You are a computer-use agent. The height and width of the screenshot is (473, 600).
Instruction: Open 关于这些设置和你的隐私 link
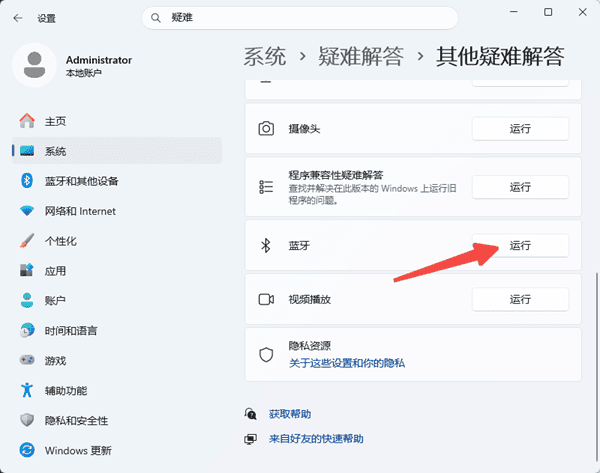click(x=347, y=363)
